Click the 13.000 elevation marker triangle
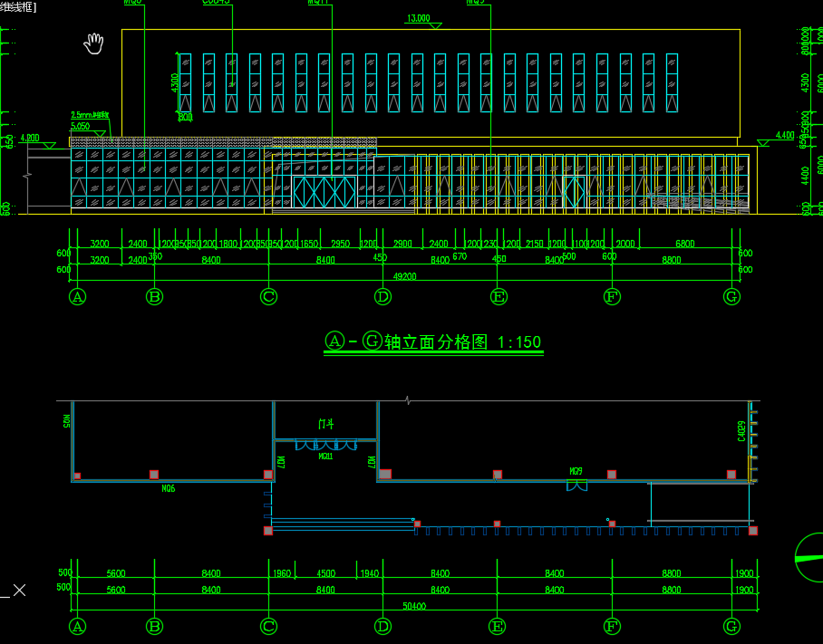 coord(436,25)
